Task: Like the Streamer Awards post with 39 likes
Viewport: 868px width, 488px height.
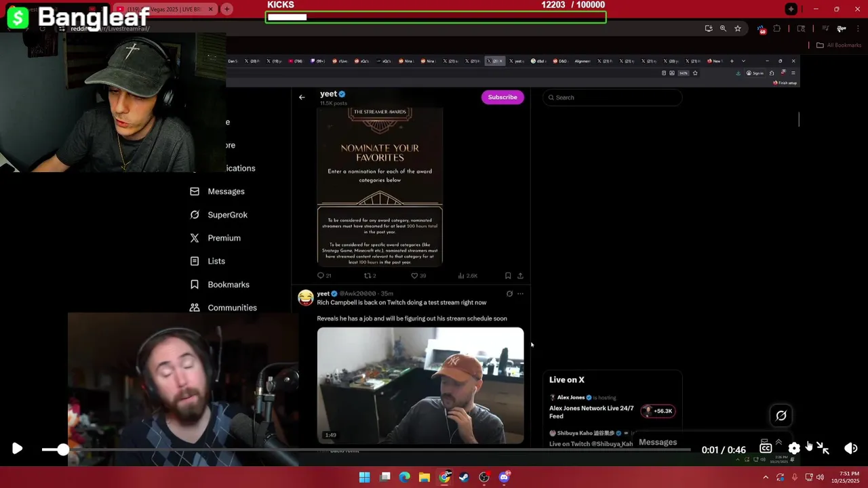Action: pos(418,276)
